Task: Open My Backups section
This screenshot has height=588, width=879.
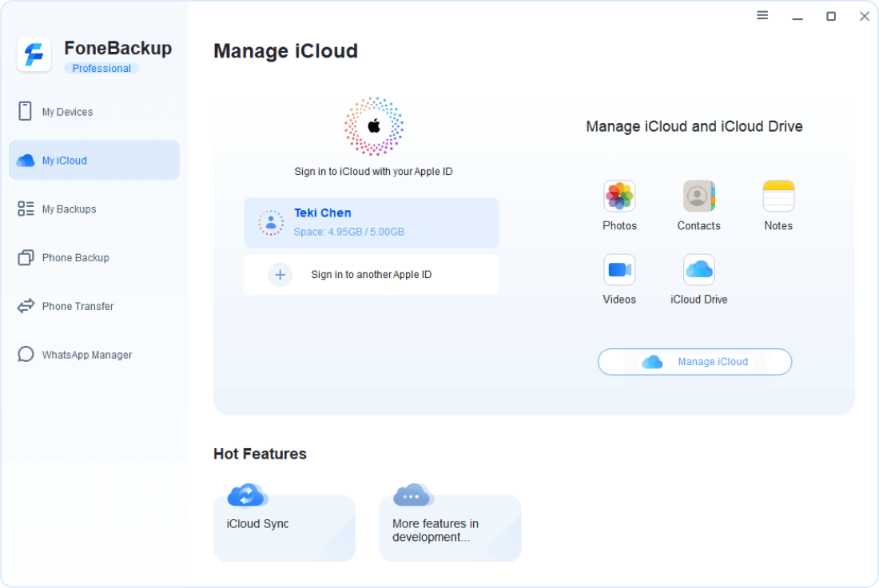Action: [69, 209]
